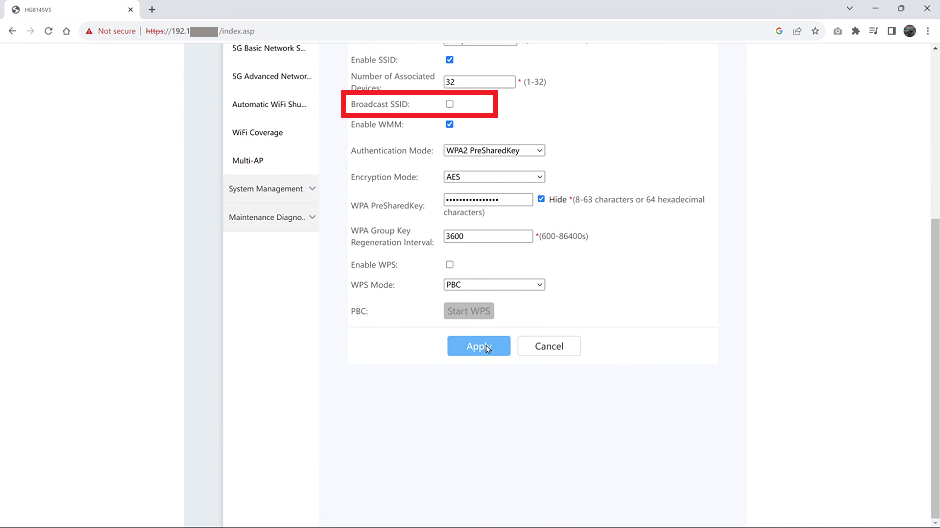Open the Encryption Mode dropdown

pos(494,177)
